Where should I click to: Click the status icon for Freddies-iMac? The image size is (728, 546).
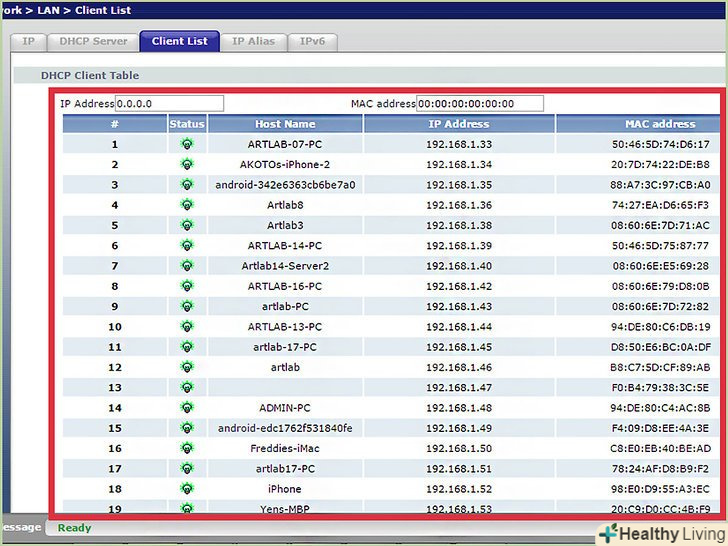click(x=186, y=448)
